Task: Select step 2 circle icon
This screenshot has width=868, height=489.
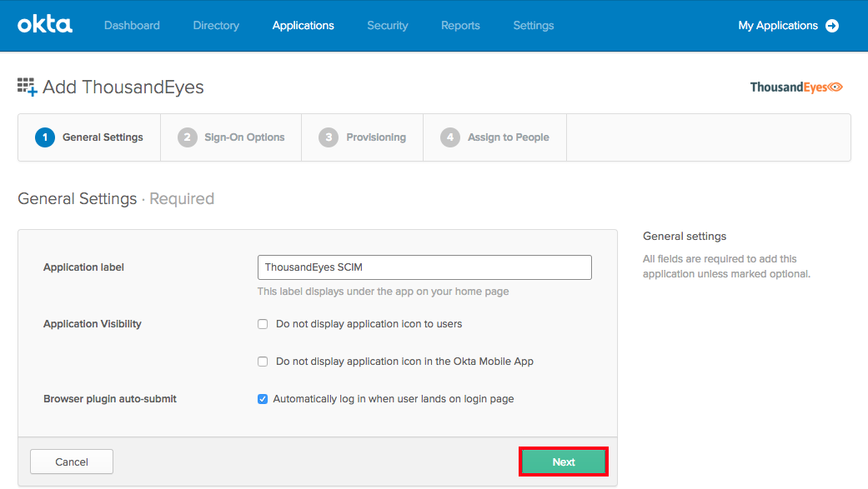Action: [187, 137]
